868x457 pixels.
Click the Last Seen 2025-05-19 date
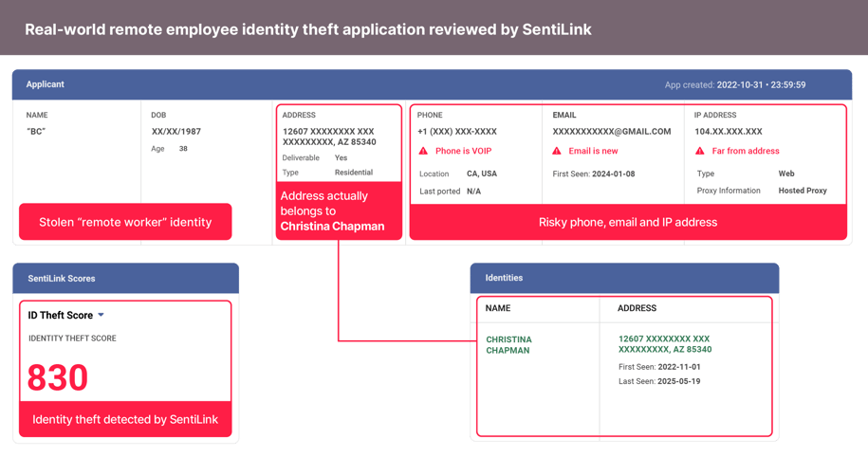pyautogui.click(x=679, y=381)
